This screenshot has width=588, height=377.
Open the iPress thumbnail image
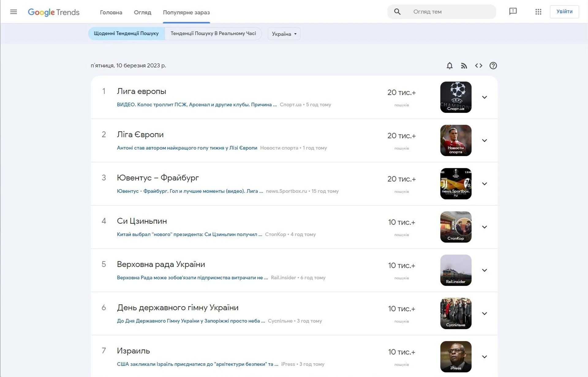[456, 356]
